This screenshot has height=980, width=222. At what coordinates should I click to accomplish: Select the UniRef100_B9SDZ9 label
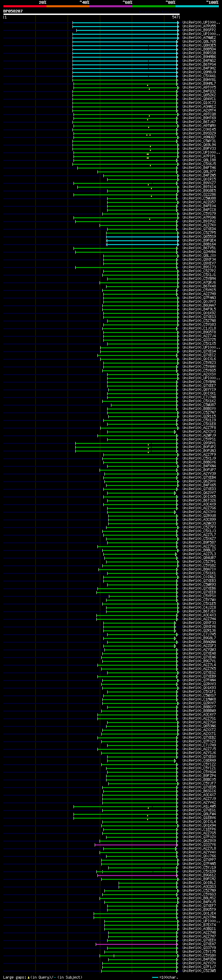pos(199,133)
